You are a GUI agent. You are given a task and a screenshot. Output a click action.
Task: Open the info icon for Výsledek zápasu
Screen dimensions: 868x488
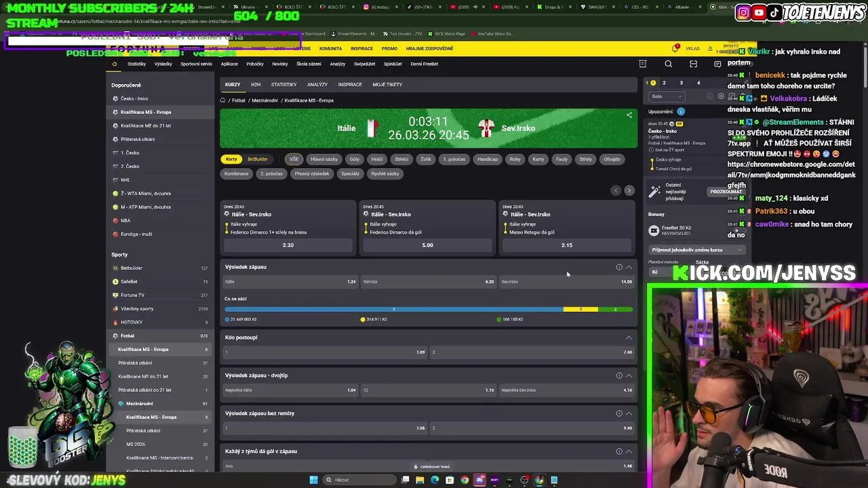click(x=619, y=267)
